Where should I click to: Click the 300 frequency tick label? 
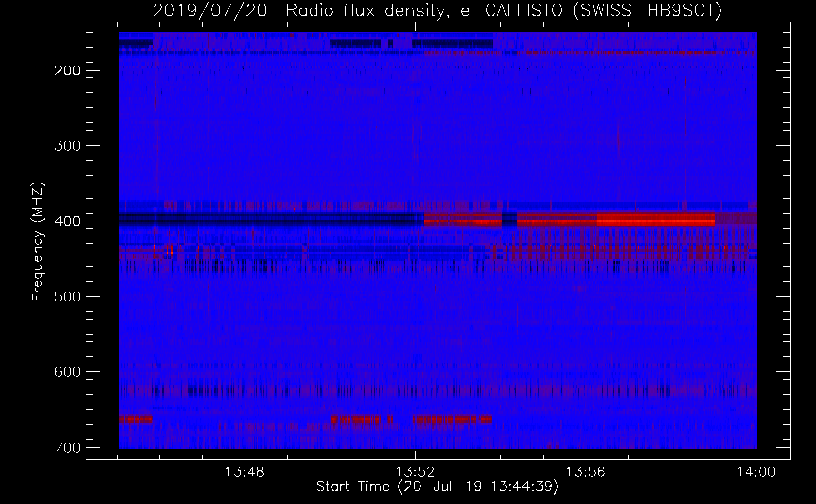[x=67, y=146]
